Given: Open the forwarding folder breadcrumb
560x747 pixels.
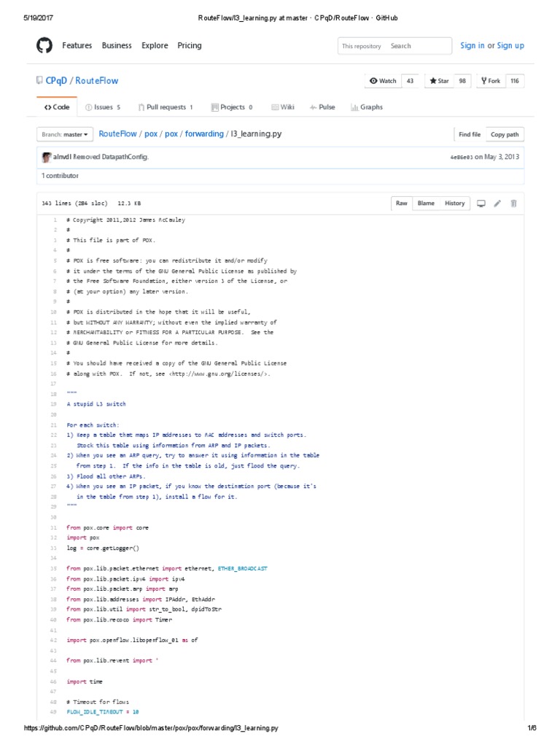Looking at the screenshot, I should coord(203,134).
